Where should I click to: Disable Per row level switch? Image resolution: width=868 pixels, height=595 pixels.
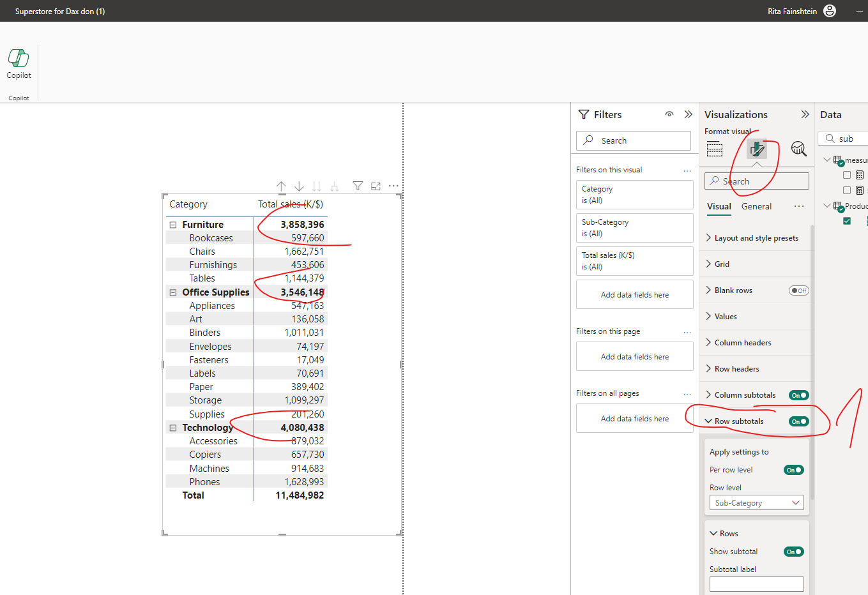tap(794, 470)
